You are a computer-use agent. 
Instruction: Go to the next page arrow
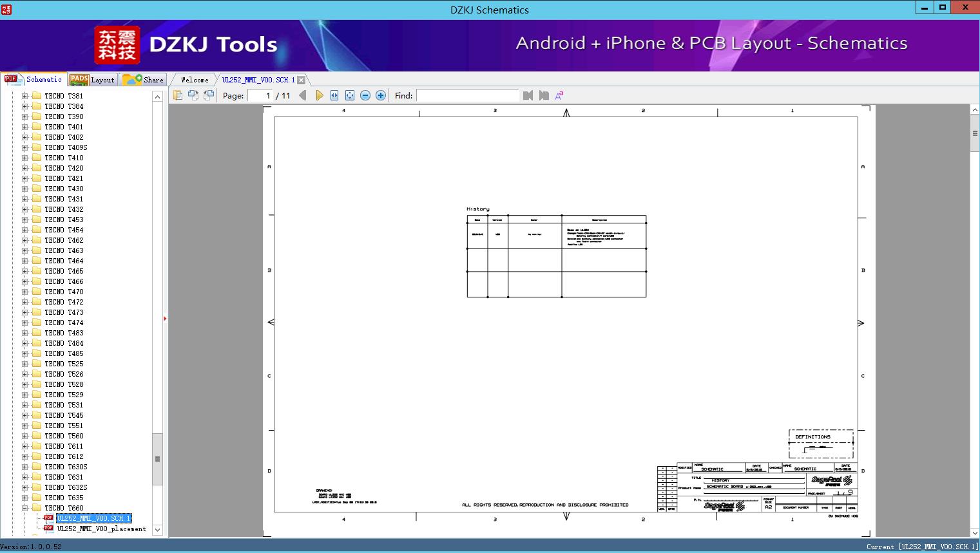coord(319,95)
